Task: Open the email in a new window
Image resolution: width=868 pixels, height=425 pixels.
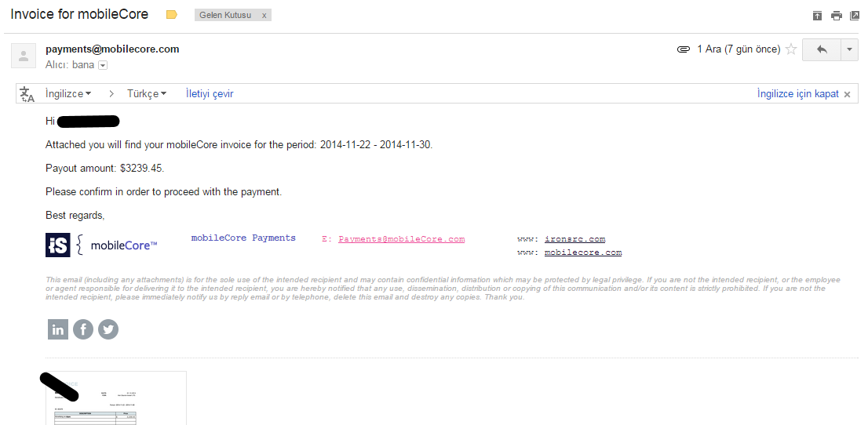Action: pyautogui.click(x=855, y=16)
